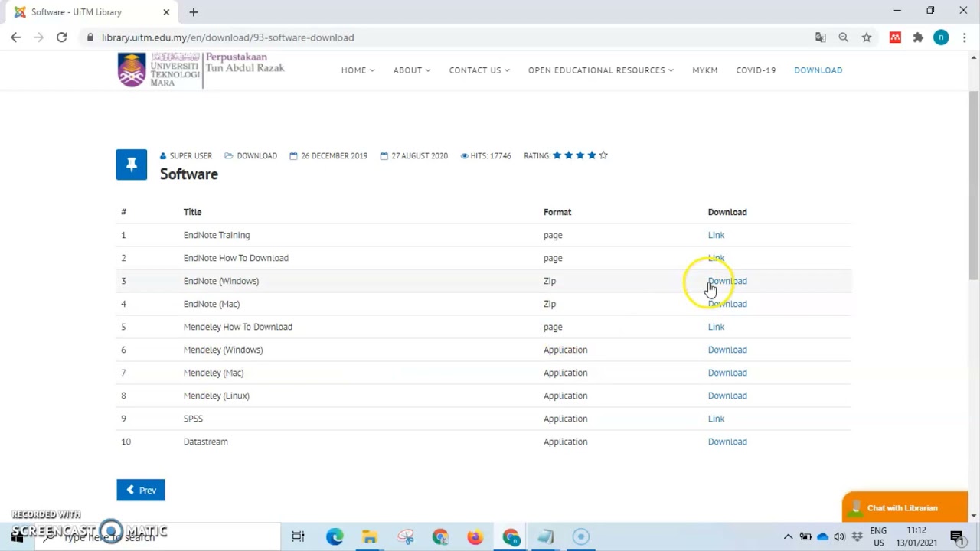The width and height of the screenshot is (980, 551).
Task: Open the Screencast-O-Matic recorder taskbar icon
Action: (581, 537)
